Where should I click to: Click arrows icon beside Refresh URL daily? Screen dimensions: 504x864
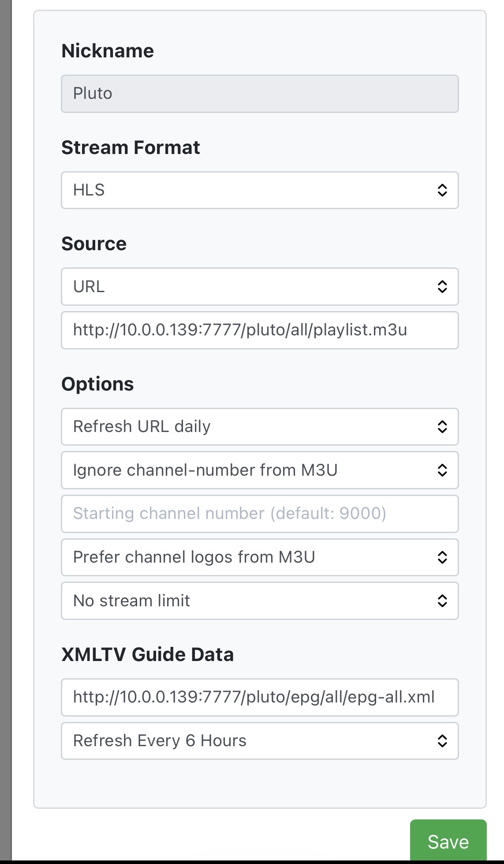(442, 427)
